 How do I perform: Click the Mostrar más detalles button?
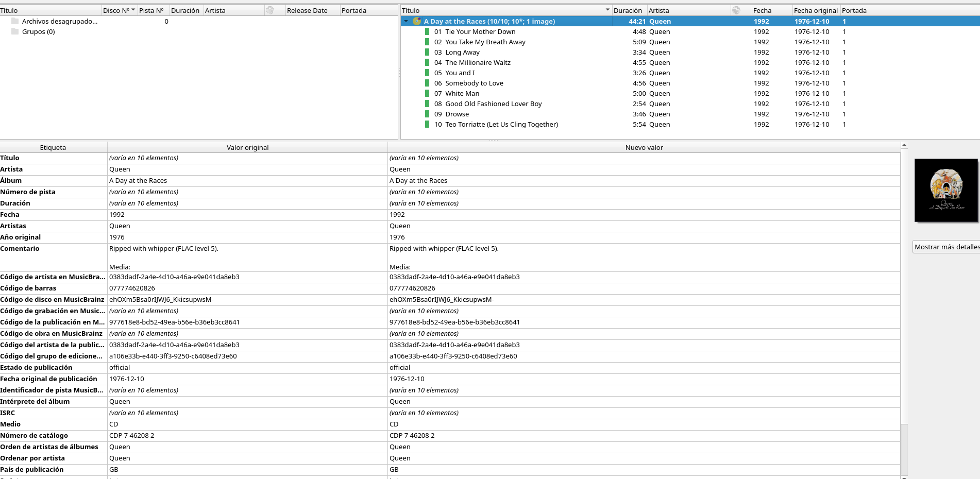coord(947,247)
